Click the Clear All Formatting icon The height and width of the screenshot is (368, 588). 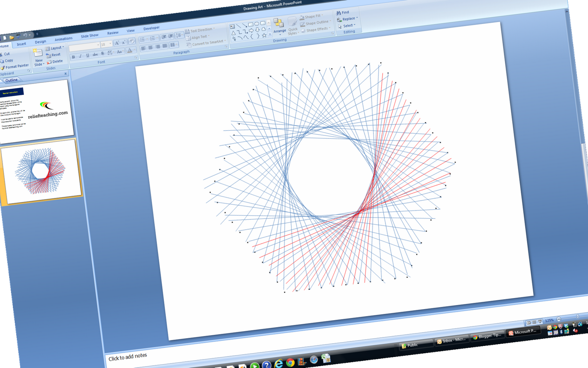click(132, 41)
